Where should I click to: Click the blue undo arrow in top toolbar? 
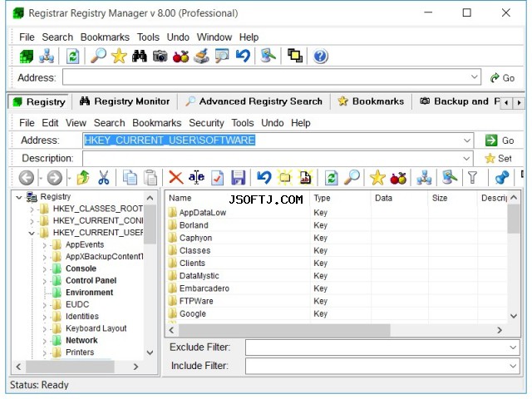(243, 56)
